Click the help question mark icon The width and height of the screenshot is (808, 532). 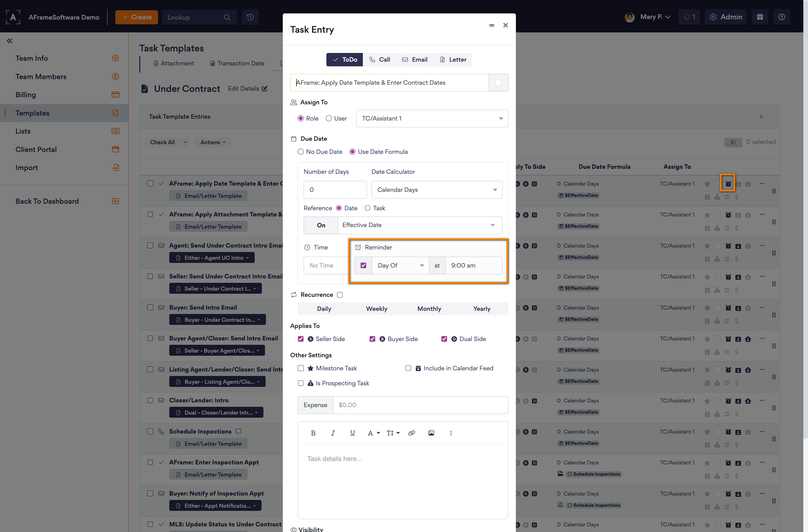point(782,17)
